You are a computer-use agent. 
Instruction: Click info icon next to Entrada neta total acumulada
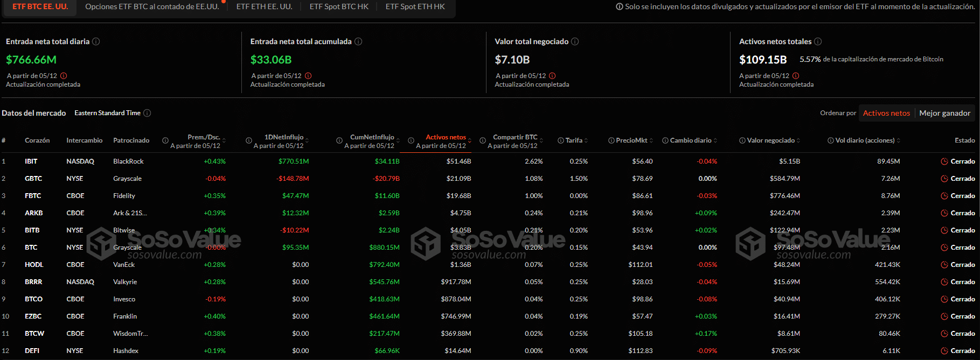tap(358, 41)
